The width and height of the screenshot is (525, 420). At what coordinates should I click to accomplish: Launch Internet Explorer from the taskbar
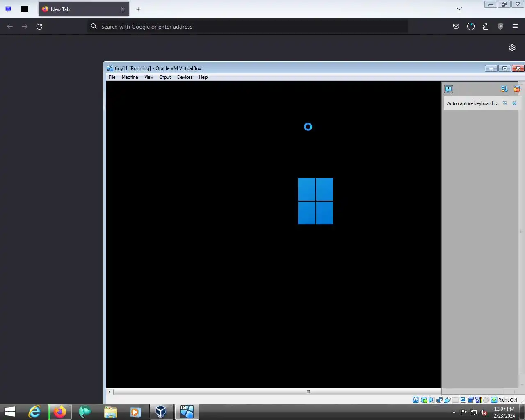point(34,412)
